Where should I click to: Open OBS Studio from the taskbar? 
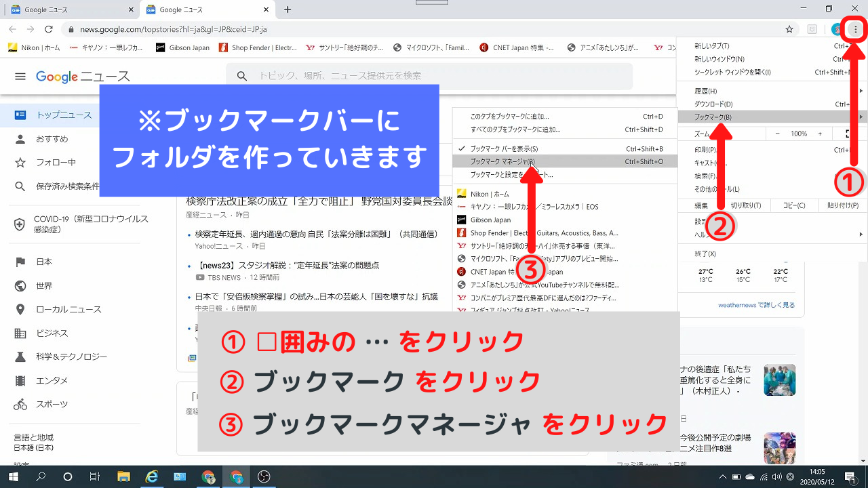click(x=264, y=476)
